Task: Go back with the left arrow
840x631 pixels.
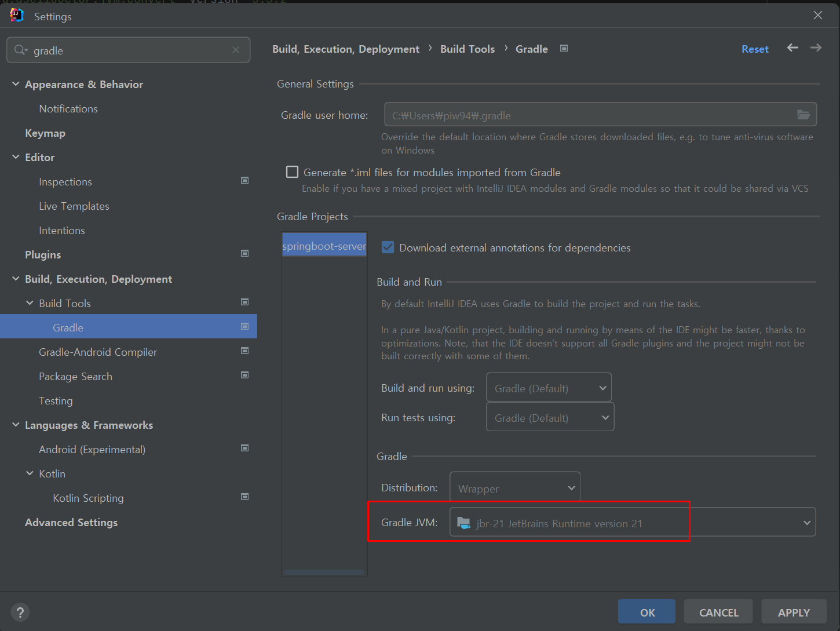Action: point(792,48)
